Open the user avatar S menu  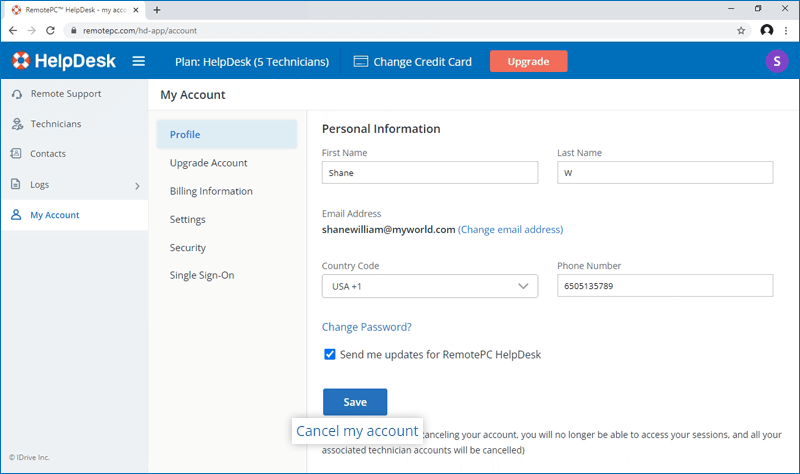pyautogui.click(x=776, y=62)
